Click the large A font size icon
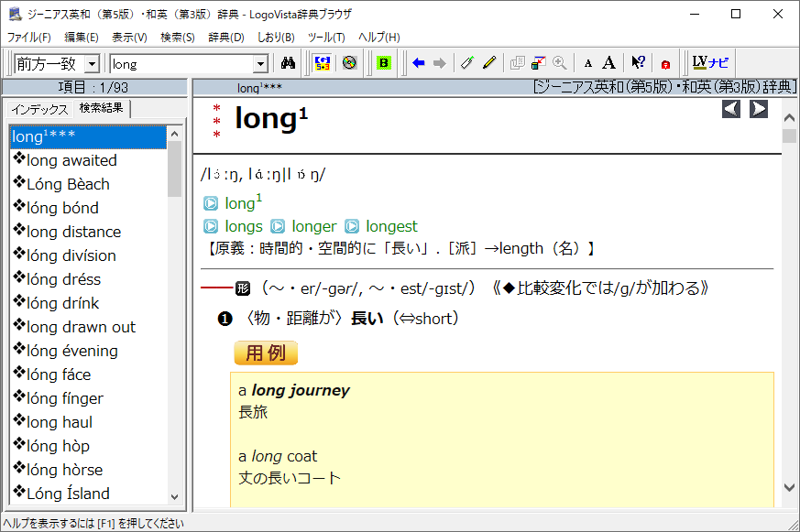Viewport: 800px width, 532px height. (608, 63)
